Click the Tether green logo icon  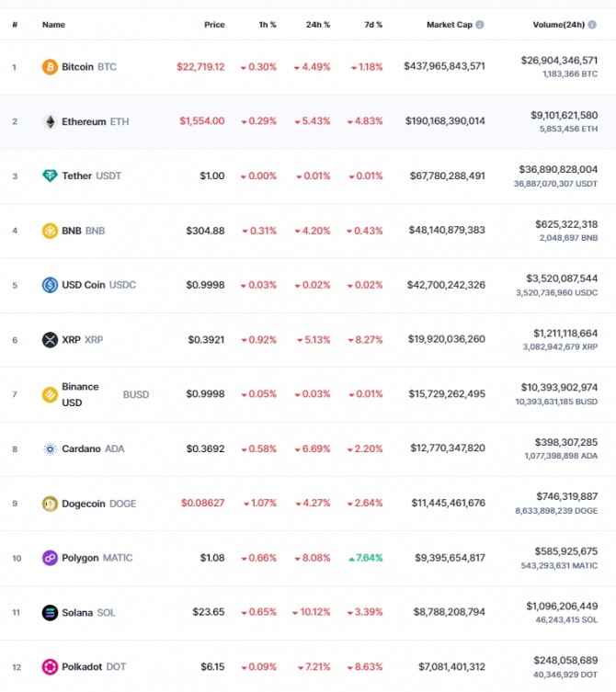coord(50,176)
